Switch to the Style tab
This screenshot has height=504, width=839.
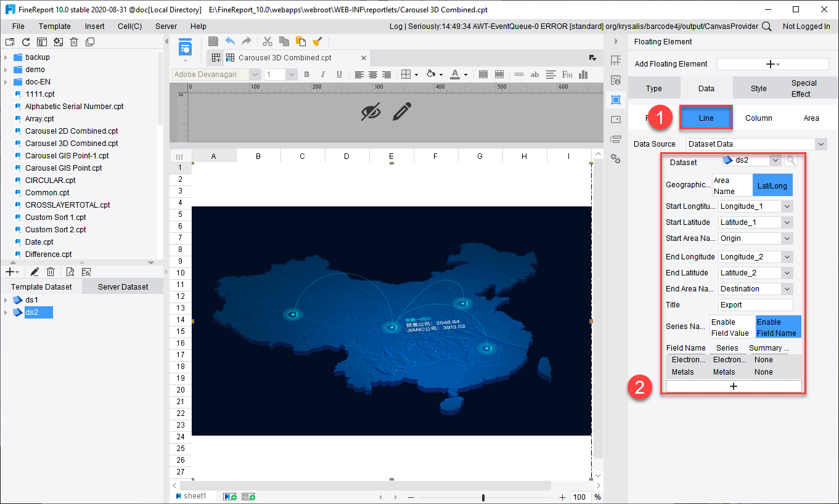click(758, 89)
